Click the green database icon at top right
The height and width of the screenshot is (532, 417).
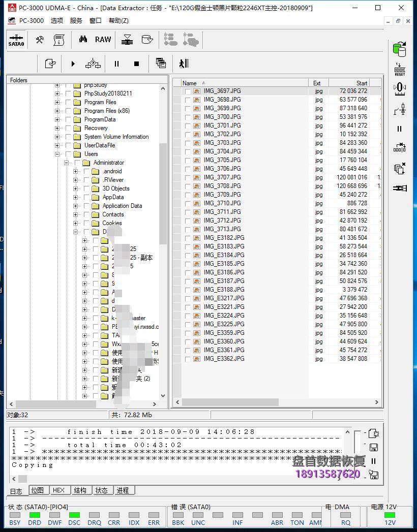[400, 49]
